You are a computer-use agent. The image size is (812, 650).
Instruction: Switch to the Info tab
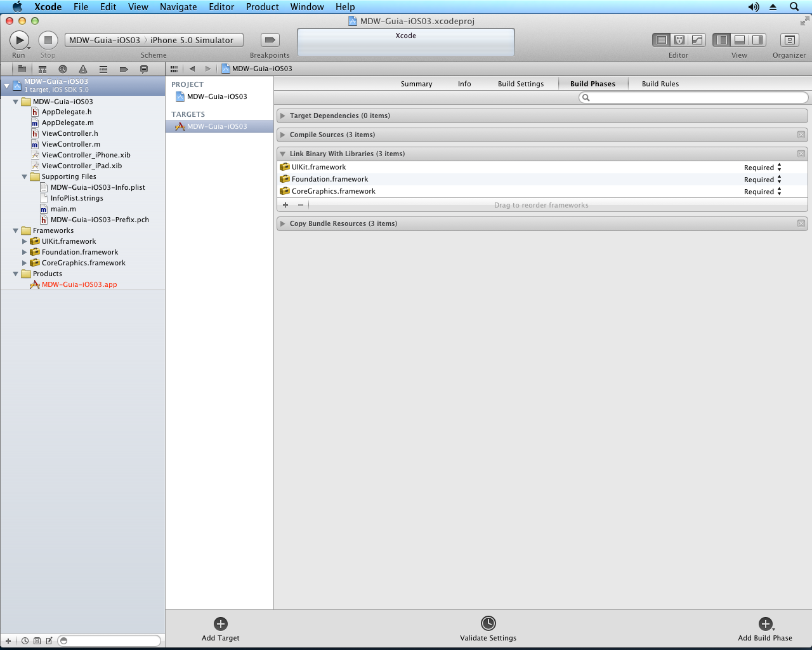pyautogui.click(x=464, y=84)
